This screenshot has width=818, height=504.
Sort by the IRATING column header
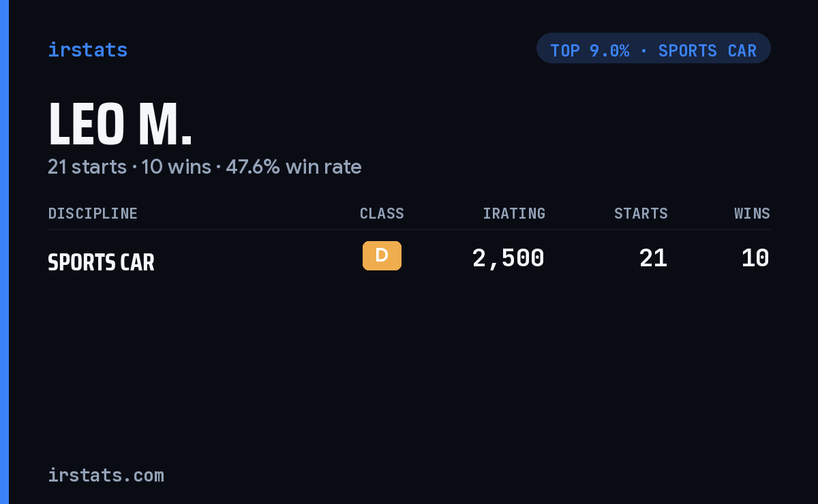(x=514, y=213)
